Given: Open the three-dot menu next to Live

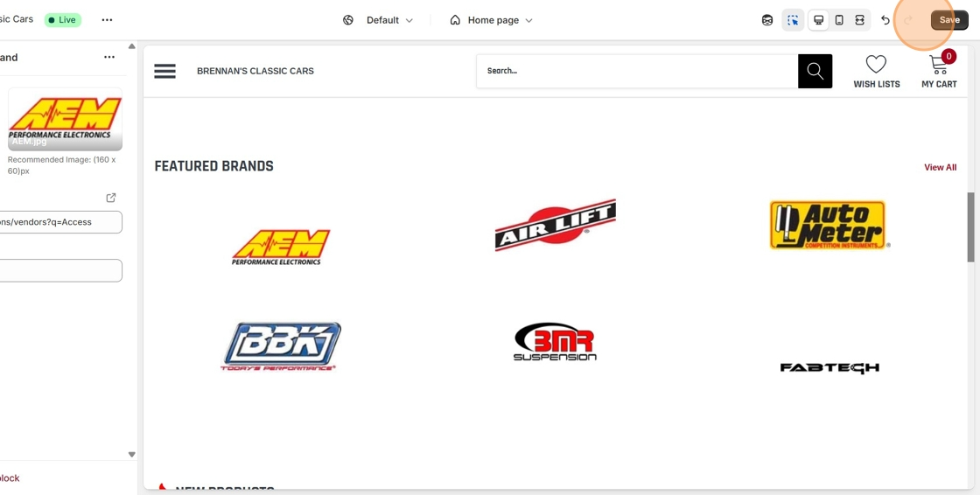Looking at the screenshot, I should click(x=107, y=20).
